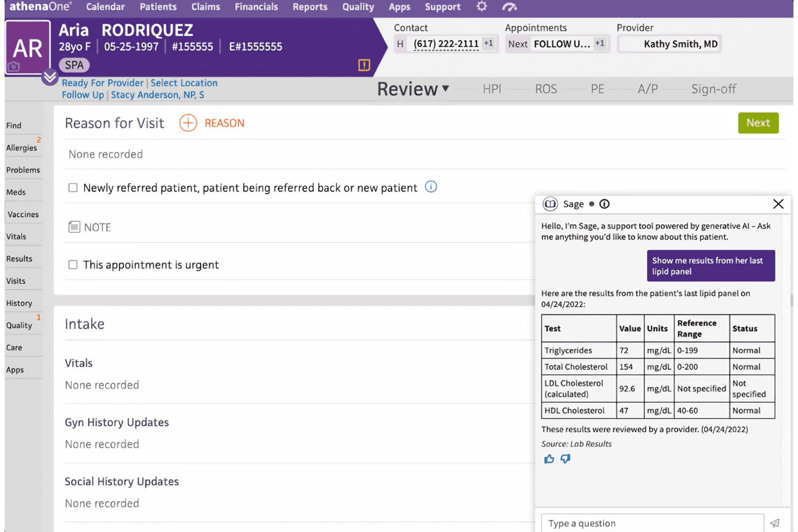Open the Financials menu
Image resolution: width=798 pixels, height=532 pixels.
pos(256,7)
